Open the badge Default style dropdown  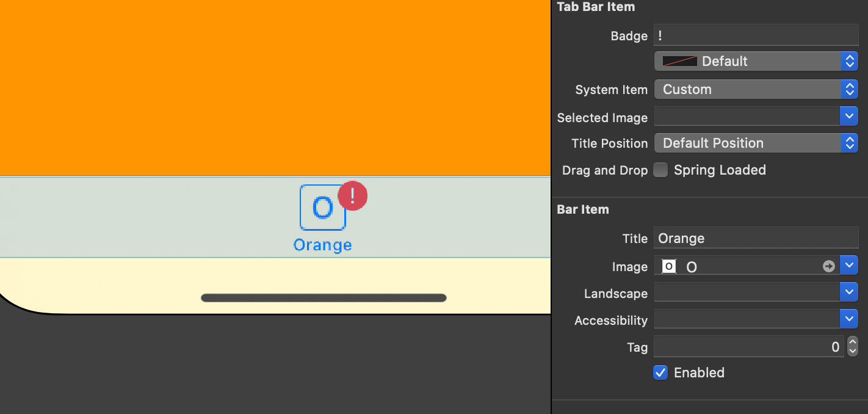tap(850, 61)
